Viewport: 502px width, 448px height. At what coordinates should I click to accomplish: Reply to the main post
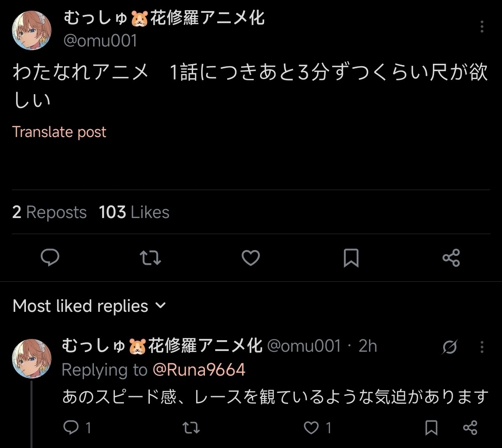pyautogui.click(x=50, y=258)
